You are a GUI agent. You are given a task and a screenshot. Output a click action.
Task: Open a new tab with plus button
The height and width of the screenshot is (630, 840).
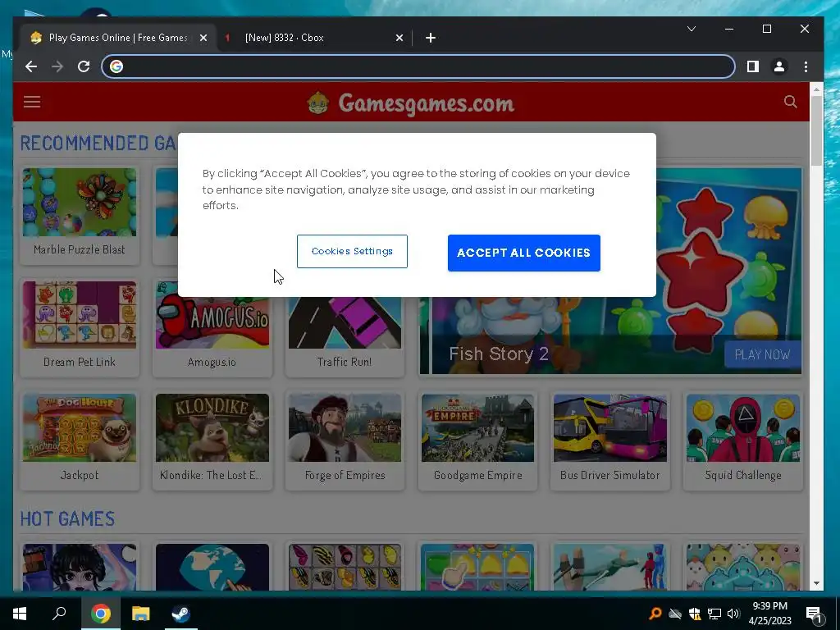point(430,38)
